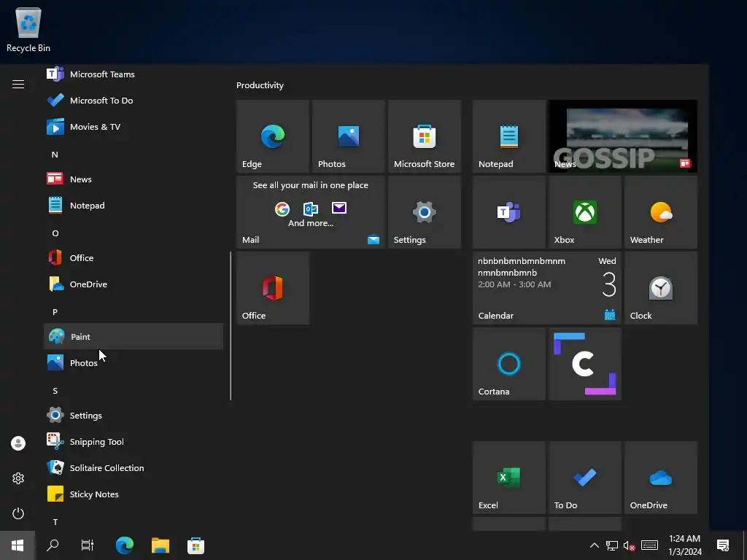
Task: Open the user account menu
Action: [18, 443]
